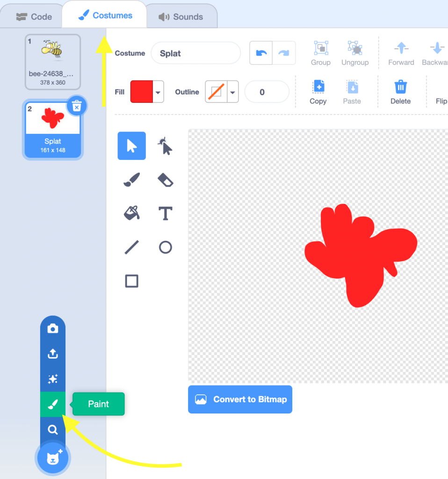
Task: Select the Rectangle tool
Action: [x=131, y=281]
